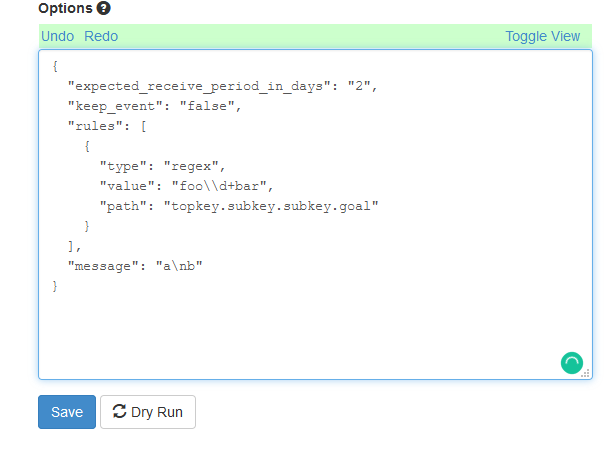Image resolution: width=616 pixels, height=453 pixels.
Task: Click the green Grammarly circle icon
Action: (x=572, y=363)
